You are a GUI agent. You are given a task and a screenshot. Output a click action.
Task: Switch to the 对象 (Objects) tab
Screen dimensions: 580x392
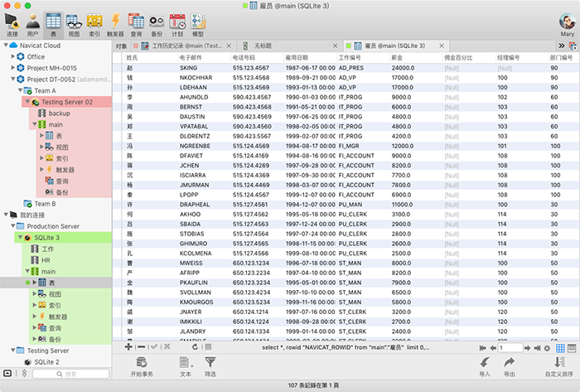coord(121,46)
